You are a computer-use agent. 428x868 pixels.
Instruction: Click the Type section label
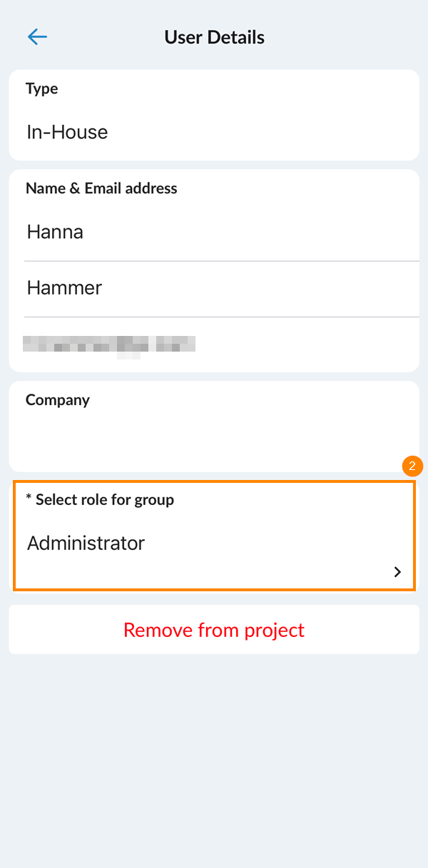tap(41, 88)
